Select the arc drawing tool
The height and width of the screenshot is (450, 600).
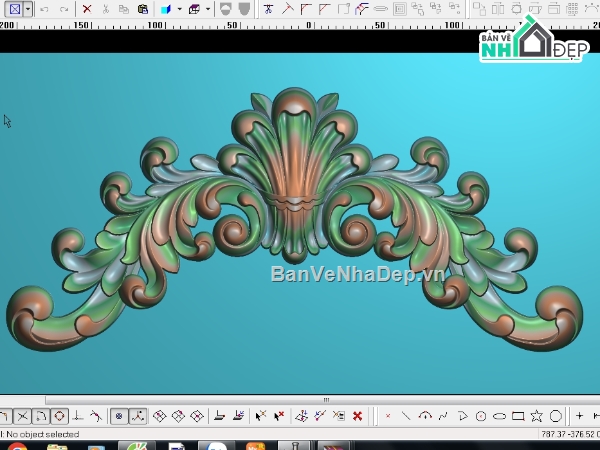pos(425,416)
